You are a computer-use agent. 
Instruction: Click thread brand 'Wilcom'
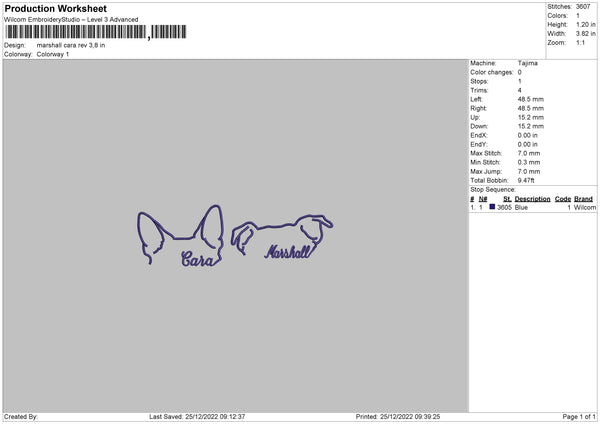click(585, 207)
